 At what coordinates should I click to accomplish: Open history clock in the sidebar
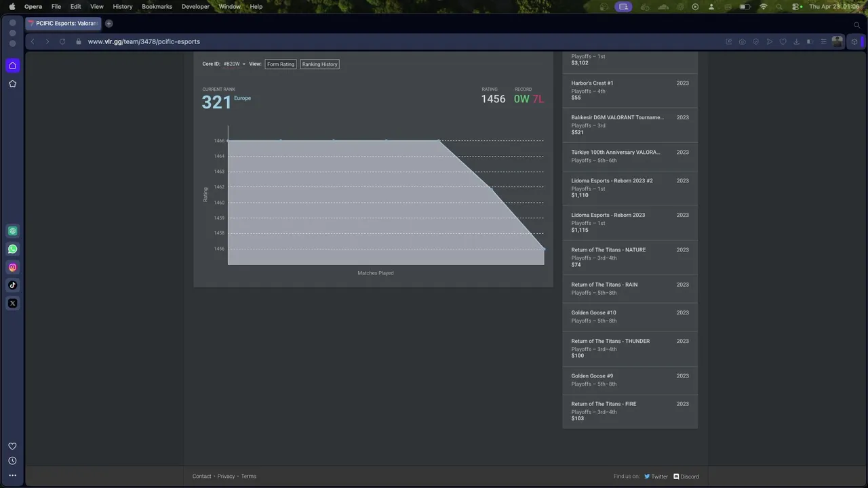(12, 461)
